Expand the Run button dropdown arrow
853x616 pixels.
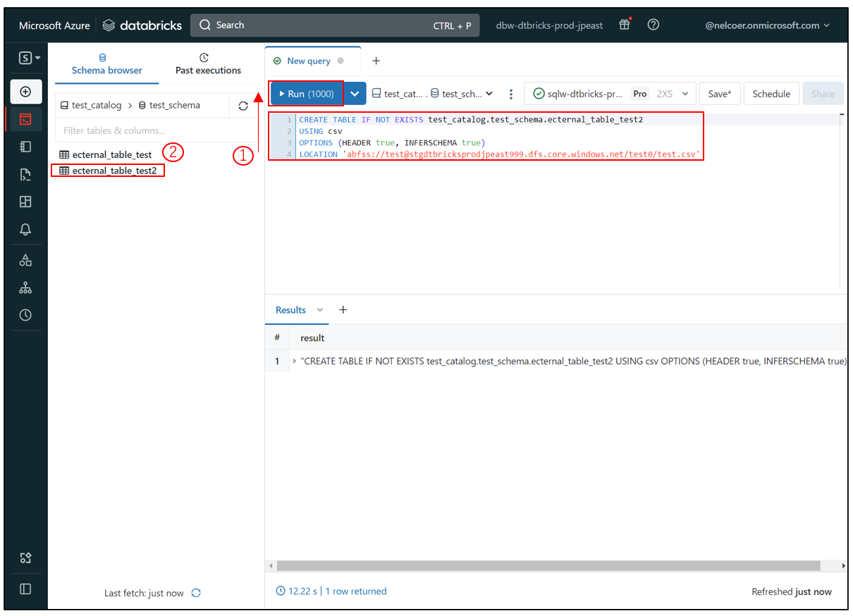[355, 94]
